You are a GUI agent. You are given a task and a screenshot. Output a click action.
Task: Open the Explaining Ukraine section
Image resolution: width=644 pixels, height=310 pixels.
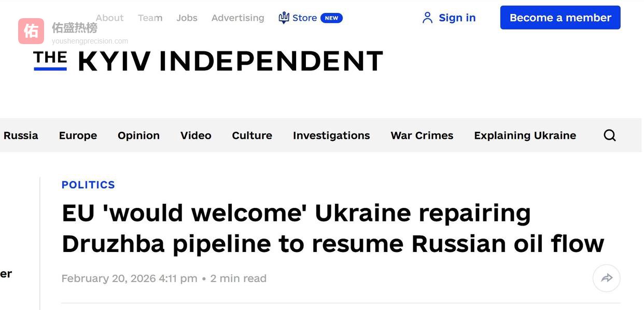pyautogui.click(x=525, y=135)
